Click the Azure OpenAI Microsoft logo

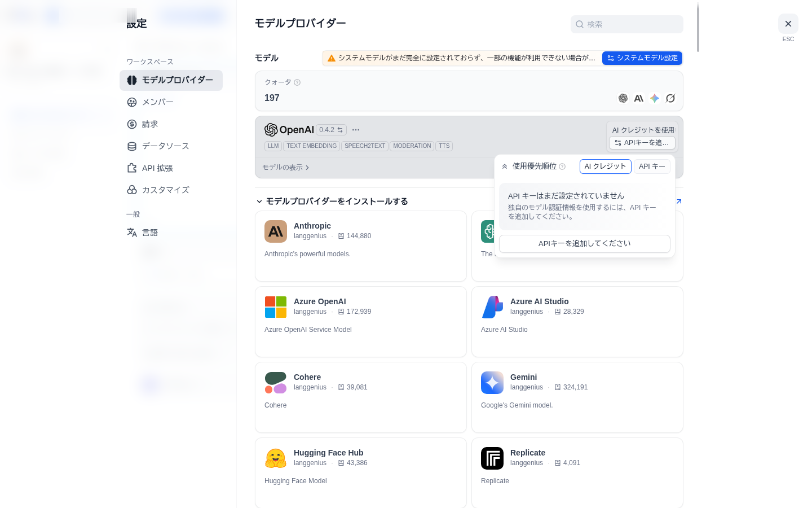click(276, 307)
